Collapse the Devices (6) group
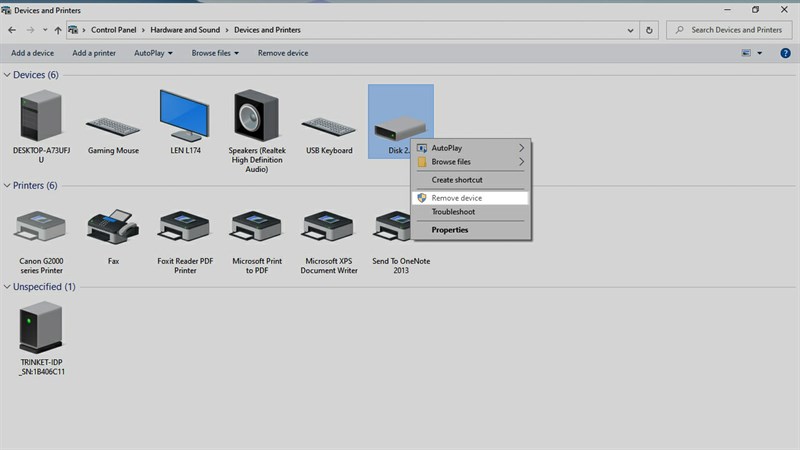This screenshot has width=800, height=450. click(7, 75)
